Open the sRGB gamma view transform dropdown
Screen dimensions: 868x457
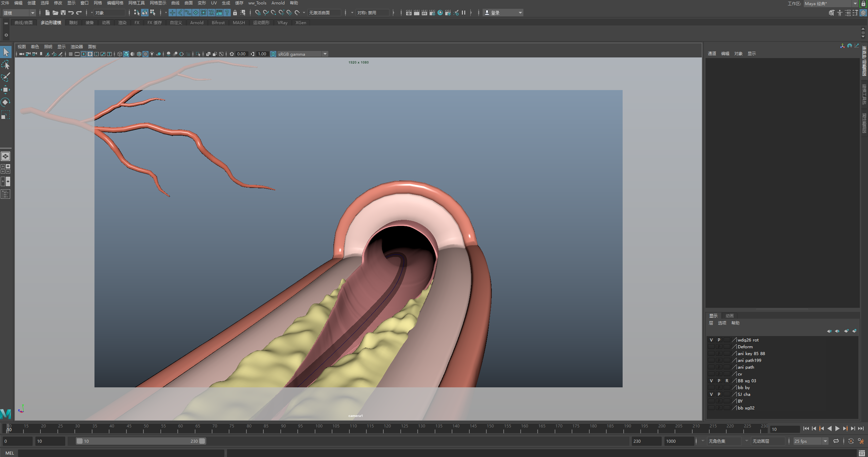pyautogui.click(x=302, y=54)
